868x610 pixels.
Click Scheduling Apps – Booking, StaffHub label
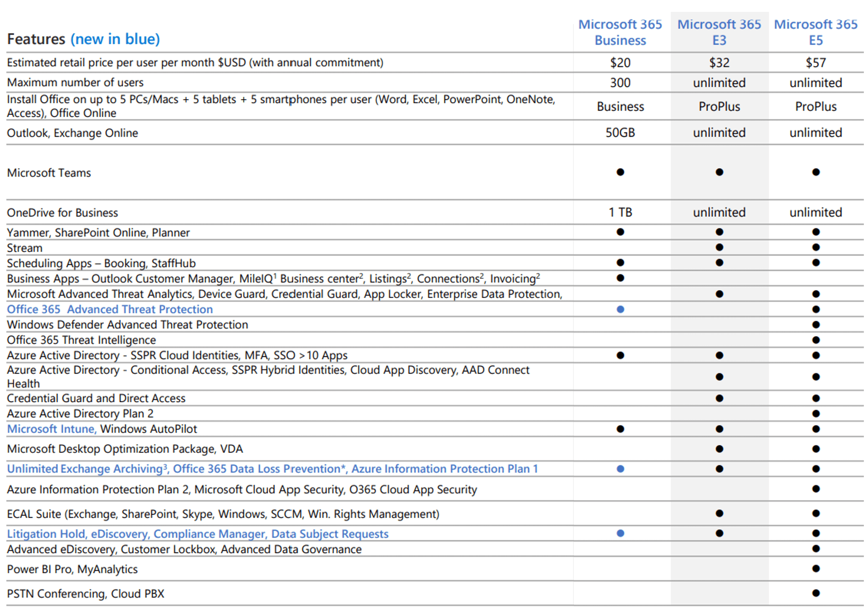(101, 263)
